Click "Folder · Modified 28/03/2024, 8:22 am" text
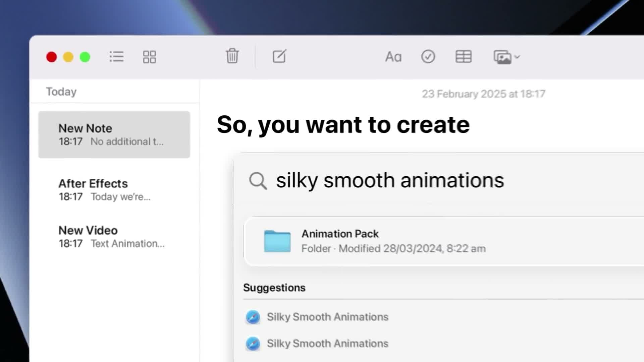This screenshot has width=644, height=362. [393, 249]
